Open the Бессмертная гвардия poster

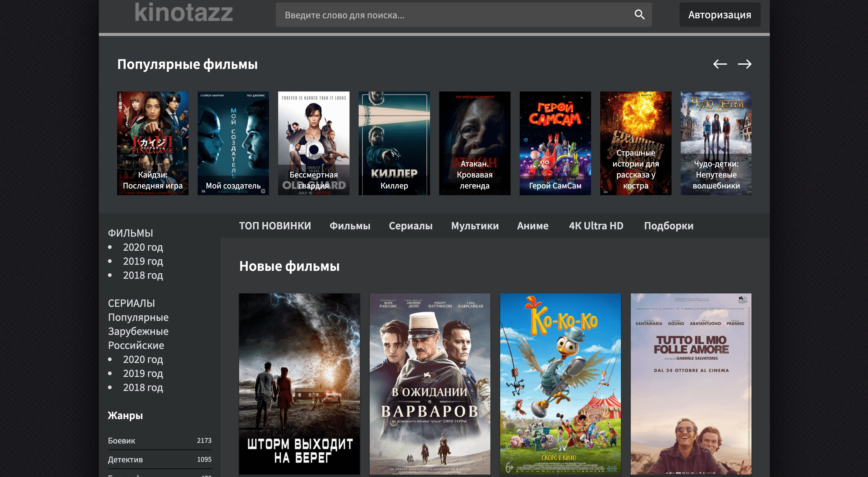click(314, 143)
